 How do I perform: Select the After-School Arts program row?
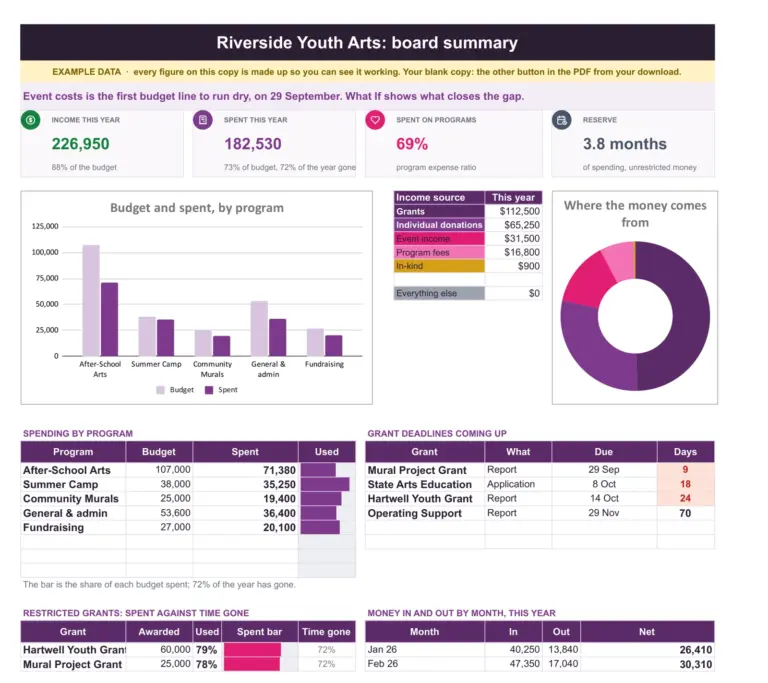(x=188, y=470)
